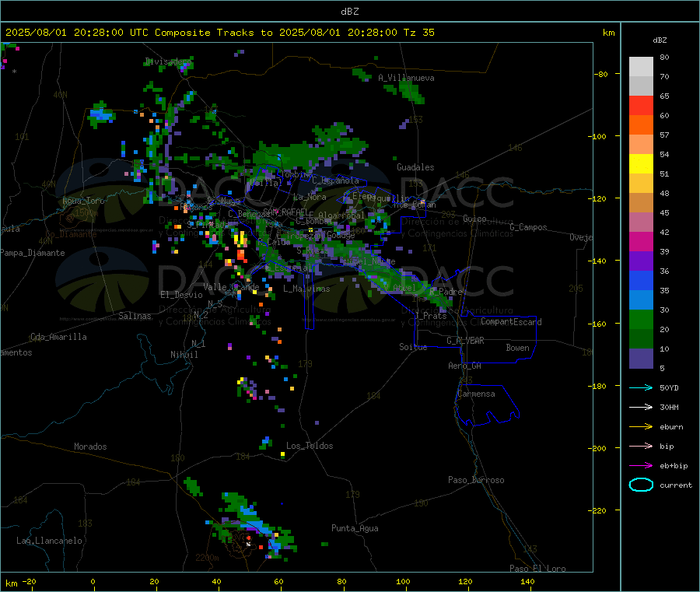Click the 2200m contour label
Viewport: 700px width, 592px height.
(x=207, y=558)
